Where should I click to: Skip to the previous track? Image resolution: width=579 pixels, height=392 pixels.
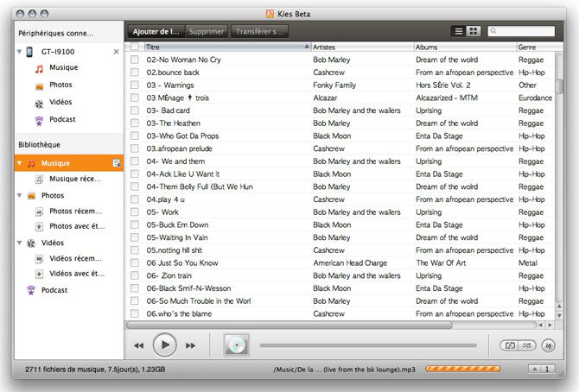(139, 346)
